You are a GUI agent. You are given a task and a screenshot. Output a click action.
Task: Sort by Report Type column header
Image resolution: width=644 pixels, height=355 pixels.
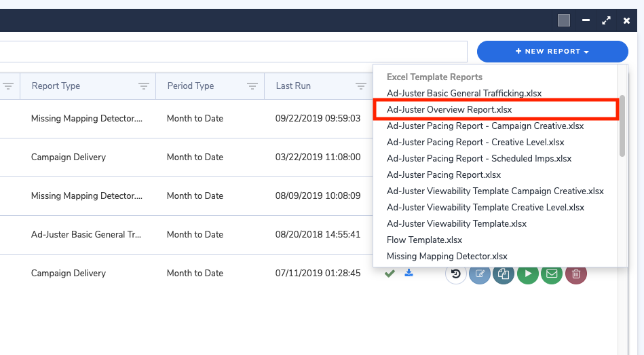tap(56, 86)
